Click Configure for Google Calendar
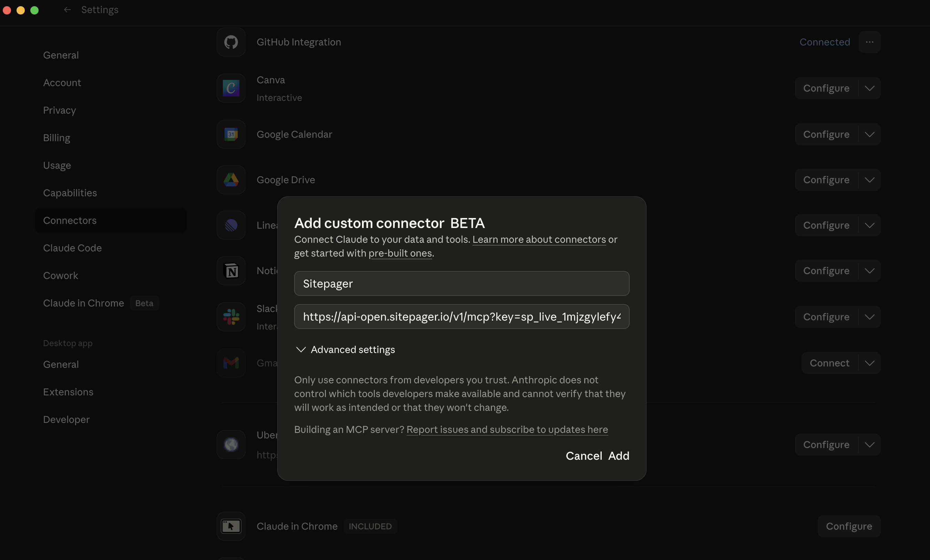Viewport: 930px width, 560px height. pyautogui.click(x=826, y=134)
